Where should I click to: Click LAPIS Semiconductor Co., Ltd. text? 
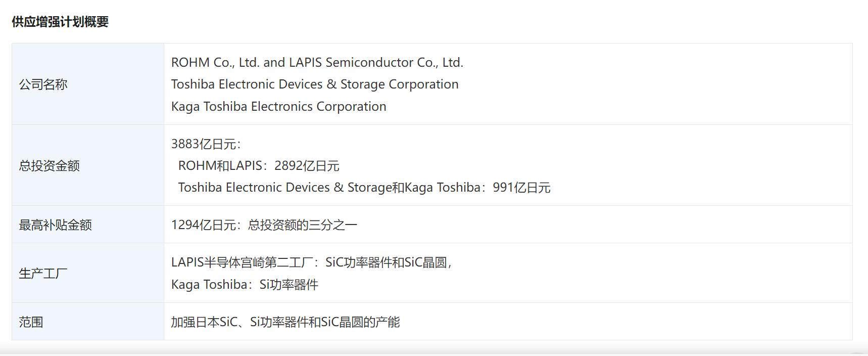(x=376, y=63)
